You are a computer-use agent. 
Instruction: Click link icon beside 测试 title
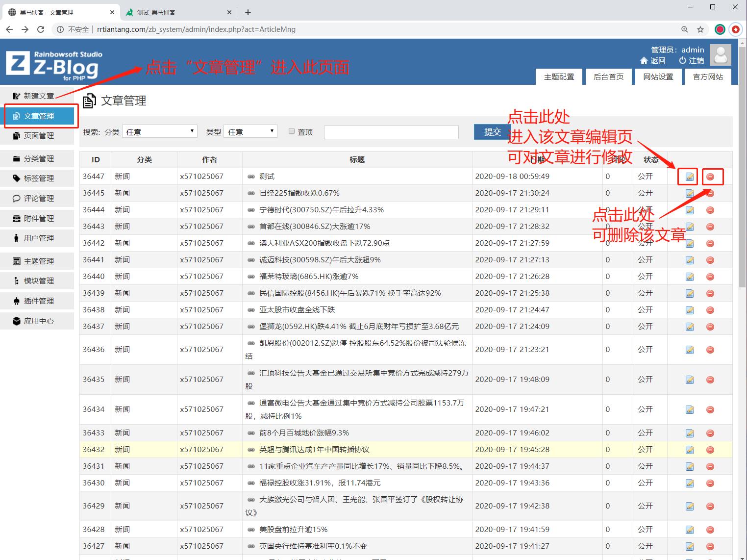coord(251,177)
